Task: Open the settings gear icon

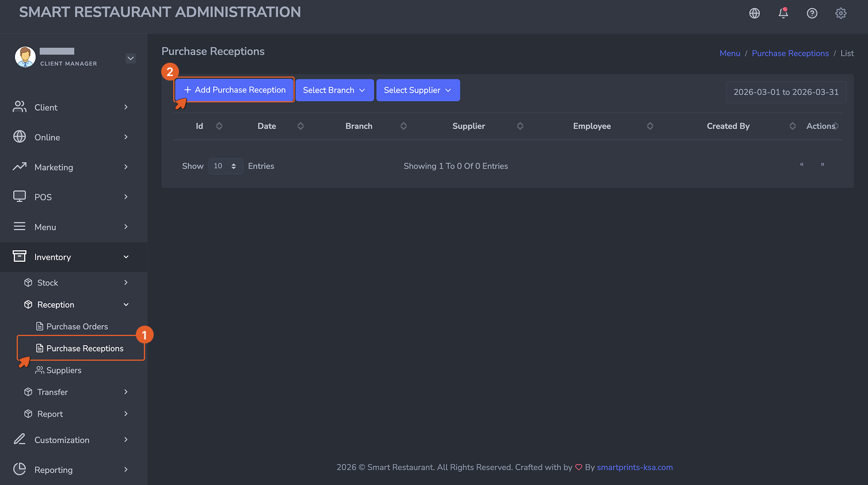Action: [841, 13]
